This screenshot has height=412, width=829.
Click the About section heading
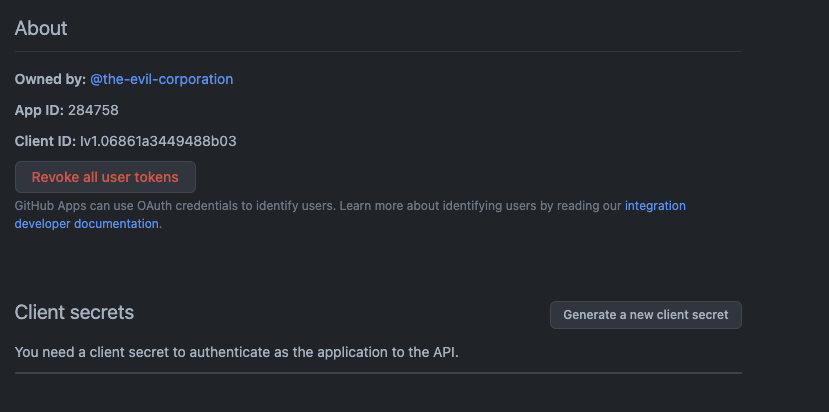coord(41,28)
